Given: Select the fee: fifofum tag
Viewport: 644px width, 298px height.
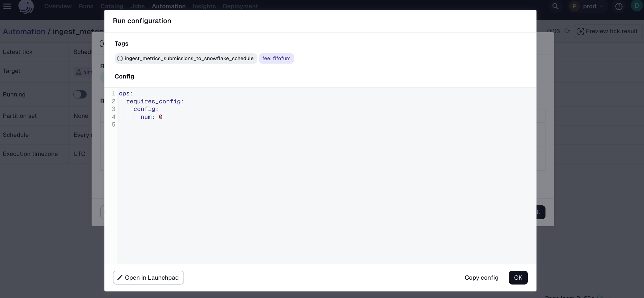Looking at the screenshot, I should pos(276,58).
